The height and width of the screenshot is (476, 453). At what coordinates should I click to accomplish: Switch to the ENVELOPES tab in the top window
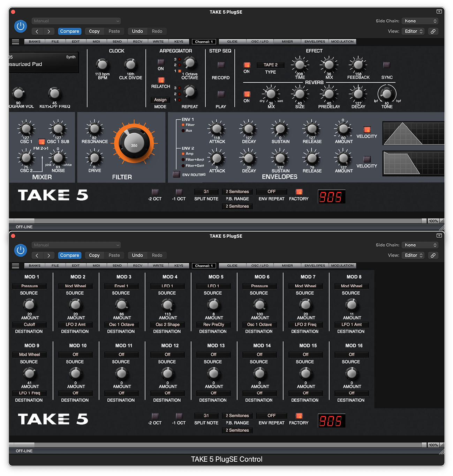tap(315, 42)
